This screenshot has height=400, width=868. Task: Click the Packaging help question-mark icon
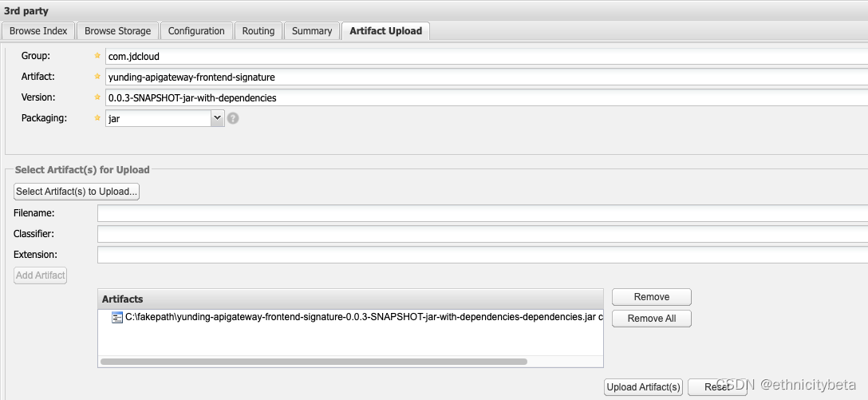[x=233, y=118]
